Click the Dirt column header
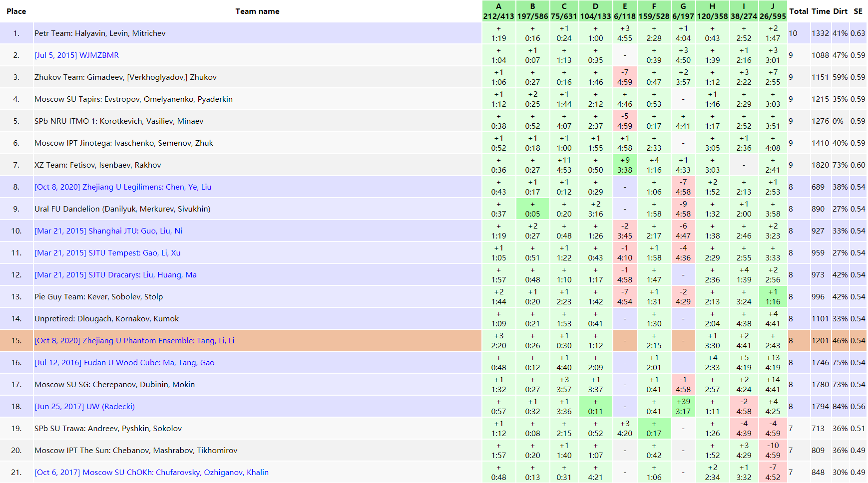Viewport: 868px width, 483px height. (x=840, y=11)
